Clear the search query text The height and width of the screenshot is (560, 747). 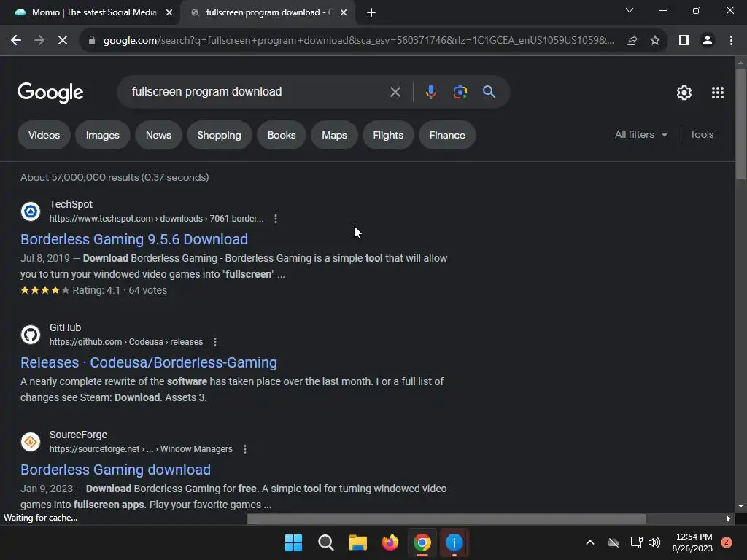395,92
